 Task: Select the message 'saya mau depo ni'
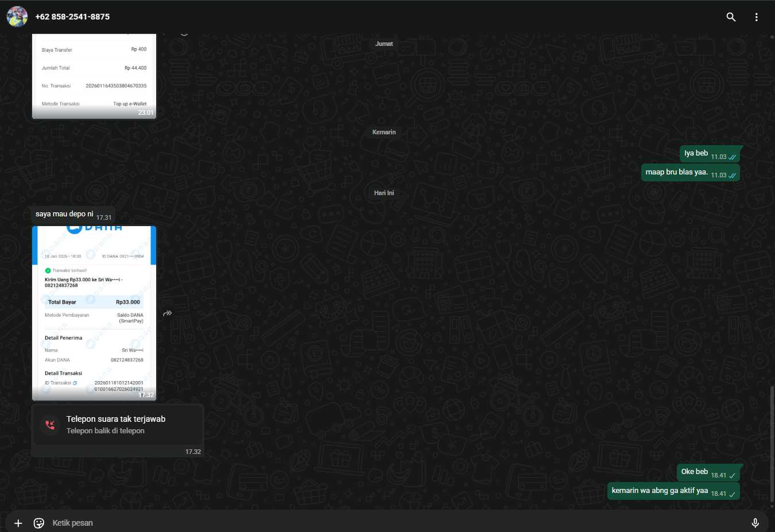73,215
